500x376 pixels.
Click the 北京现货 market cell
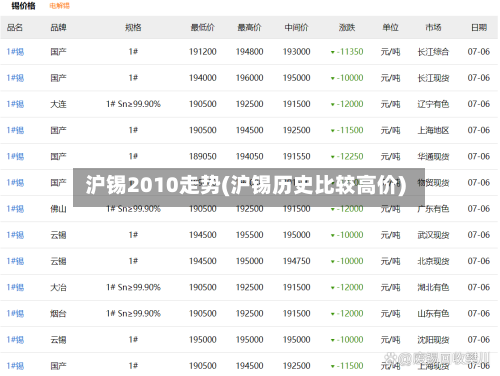point(433,261)
